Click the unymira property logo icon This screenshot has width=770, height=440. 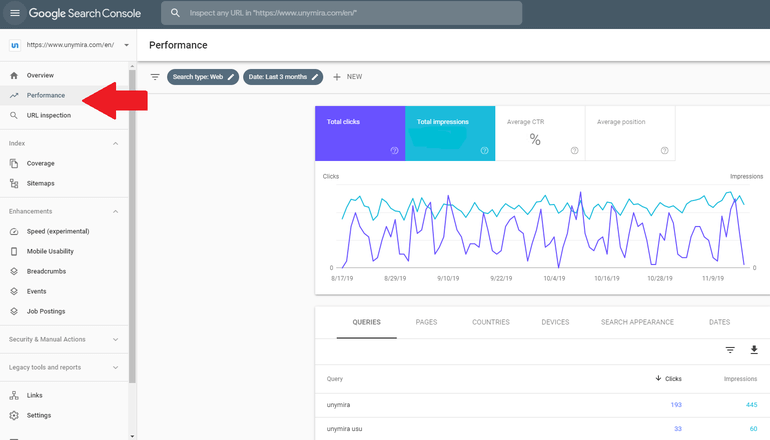tap(15, 45)
